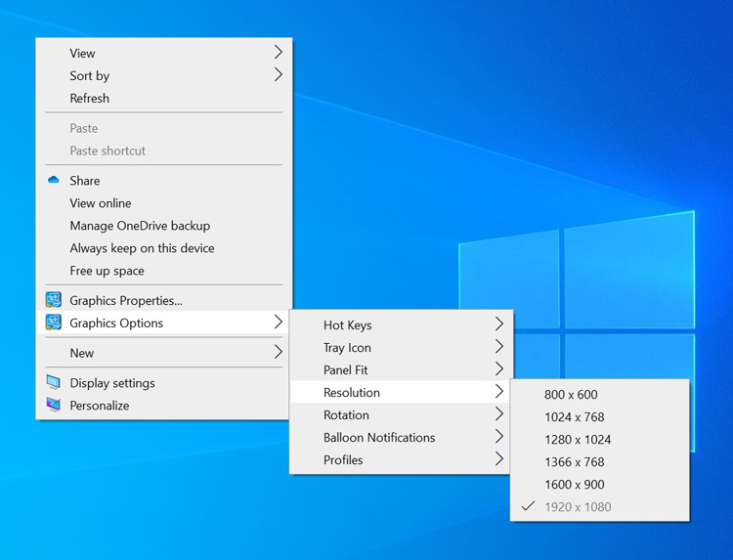733x560 pixels.
Task: Expand the View submenu arrow
Action: pos(279,52)
